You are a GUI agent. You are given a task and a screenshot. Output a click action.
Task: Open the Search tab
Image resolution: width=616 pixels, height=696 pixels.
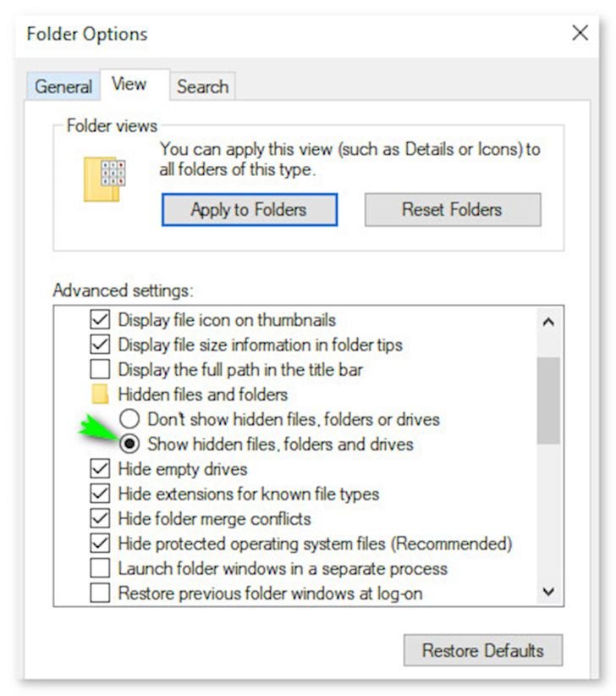click(202, 86)
